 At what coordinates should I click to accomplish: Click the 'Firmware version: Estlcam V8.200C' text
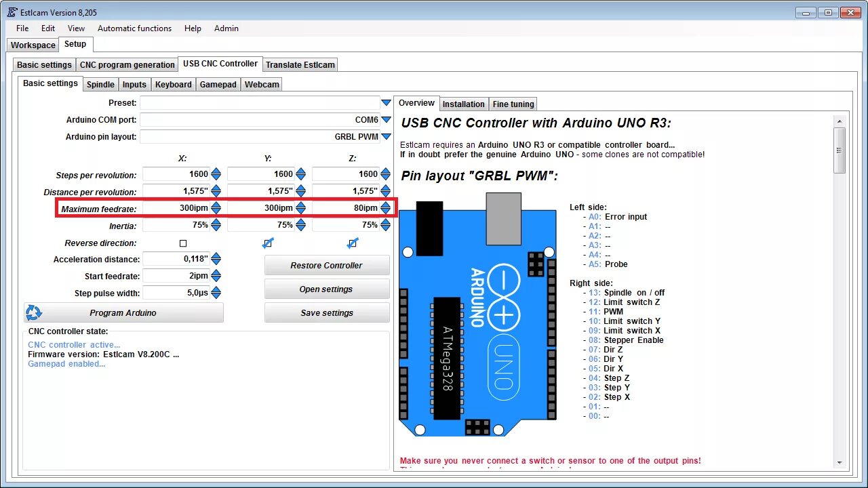click(x=103, y=354)
